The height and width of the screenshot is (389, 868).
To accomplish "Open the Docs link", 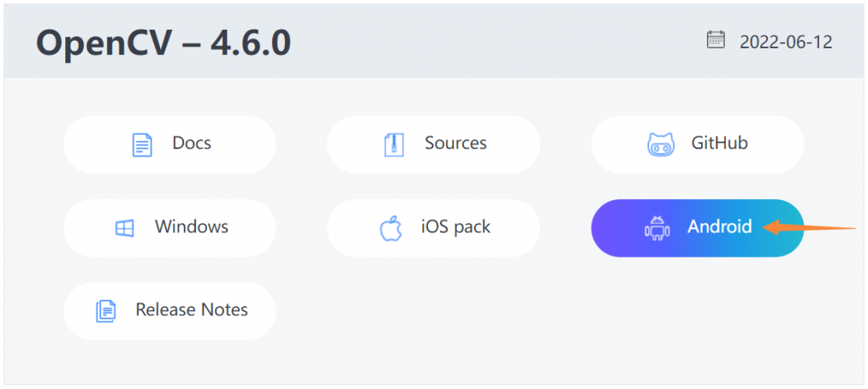I will [x=170, y=144].
